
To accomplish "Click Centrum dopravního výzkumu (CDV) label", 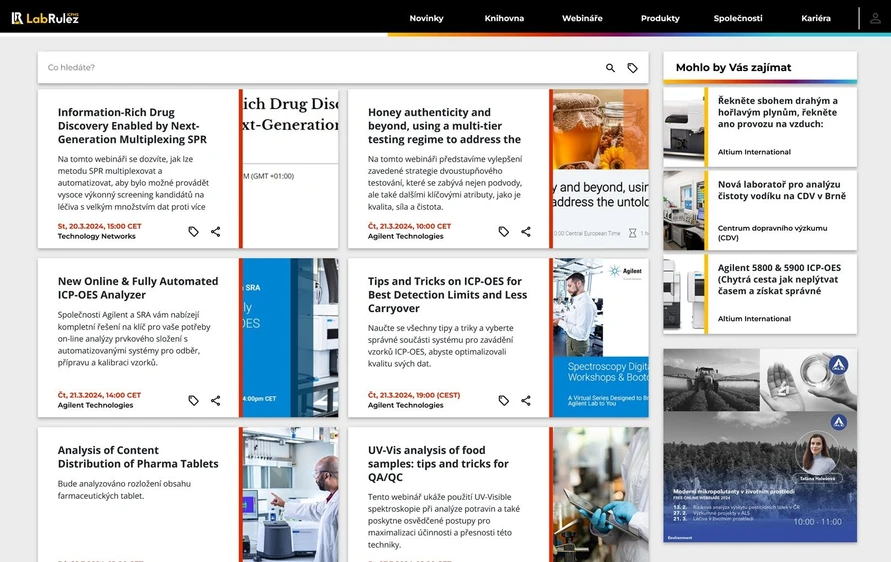I will tap(772, 233).
